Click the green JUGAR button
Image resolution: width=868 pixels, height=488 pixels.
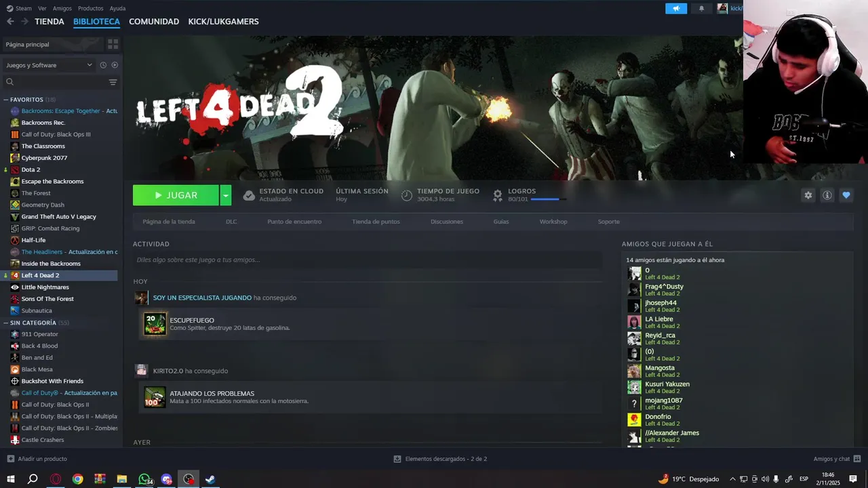tap(176, 195)
